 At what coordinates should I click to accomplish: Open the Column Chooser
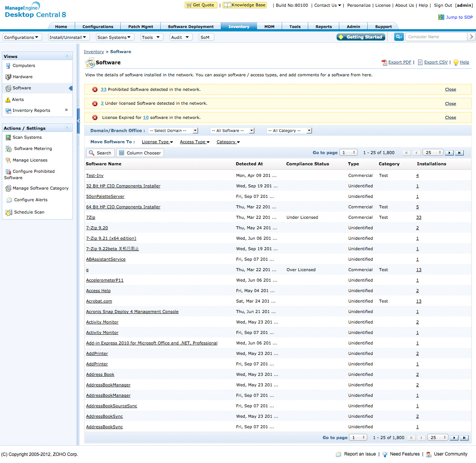(140, 153)
